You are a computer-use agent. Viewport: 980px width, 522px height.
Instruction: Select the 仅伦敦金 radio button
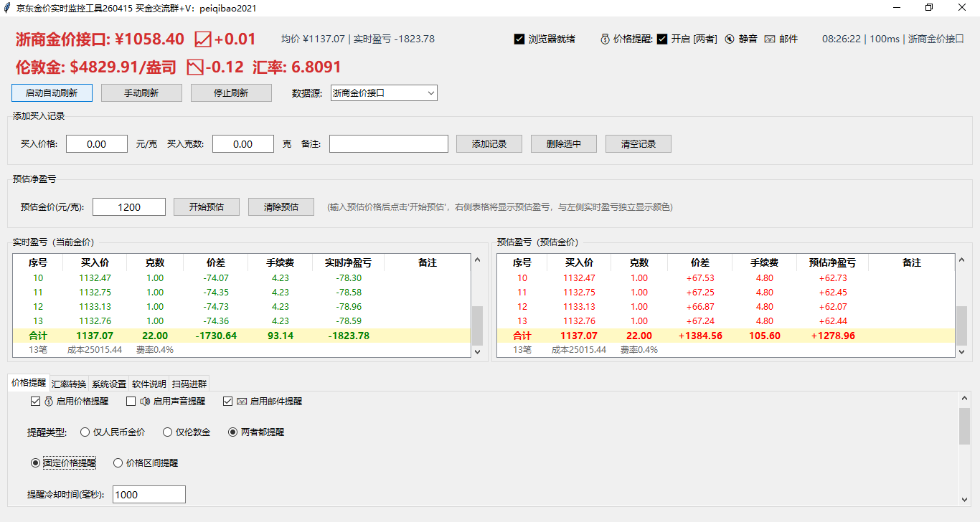(167, 432)
